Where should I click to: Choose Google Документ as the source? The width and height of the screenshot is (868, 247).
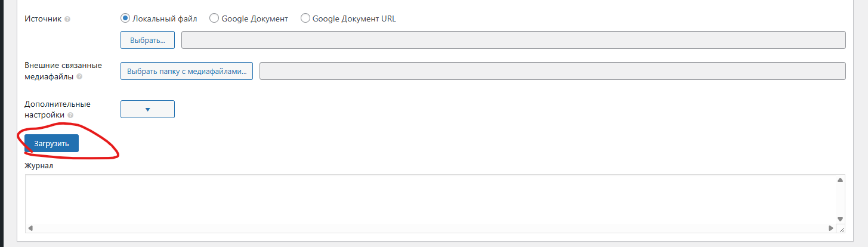(214, 18)
